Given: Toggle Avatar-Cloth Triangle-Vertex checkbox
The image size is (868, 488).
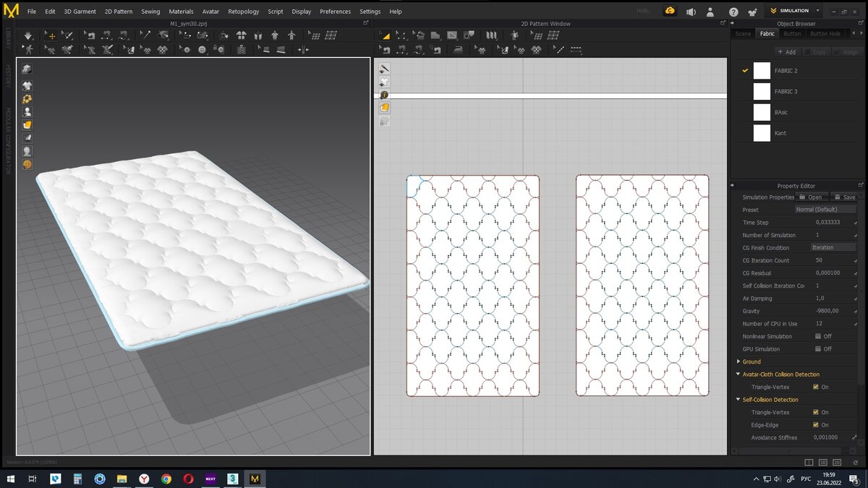Looking at the screenshot, I should coord(816,387).
